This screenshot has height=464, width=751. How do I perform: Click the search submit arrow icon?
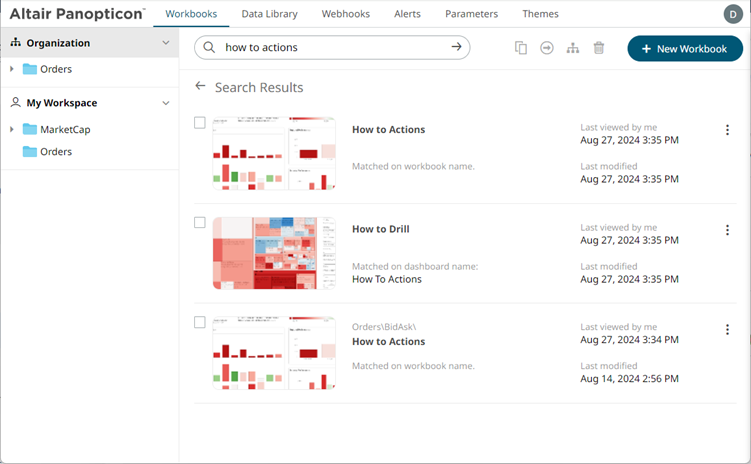coord(457,47)
